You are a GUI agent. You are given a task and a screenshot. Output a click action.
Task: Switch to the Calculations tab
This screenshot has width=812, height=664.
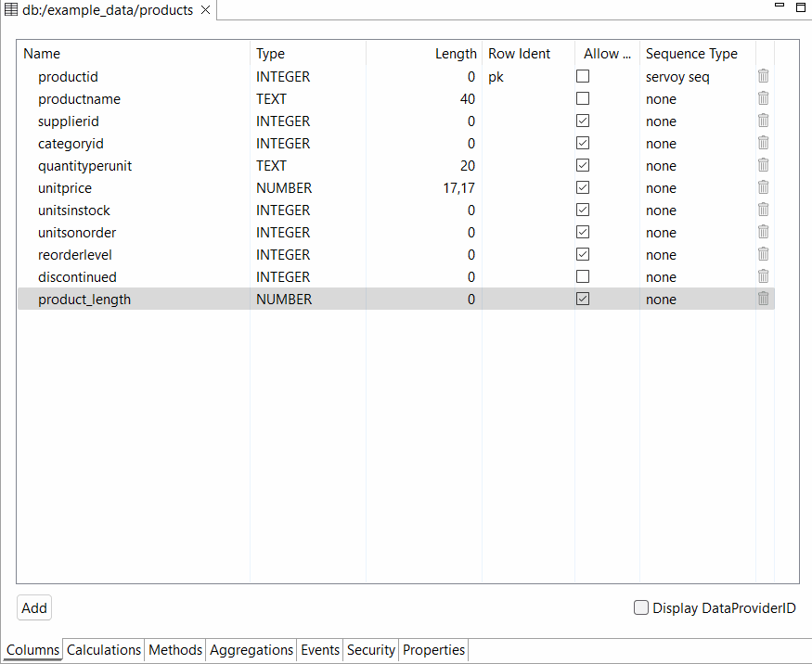[104, 650]
